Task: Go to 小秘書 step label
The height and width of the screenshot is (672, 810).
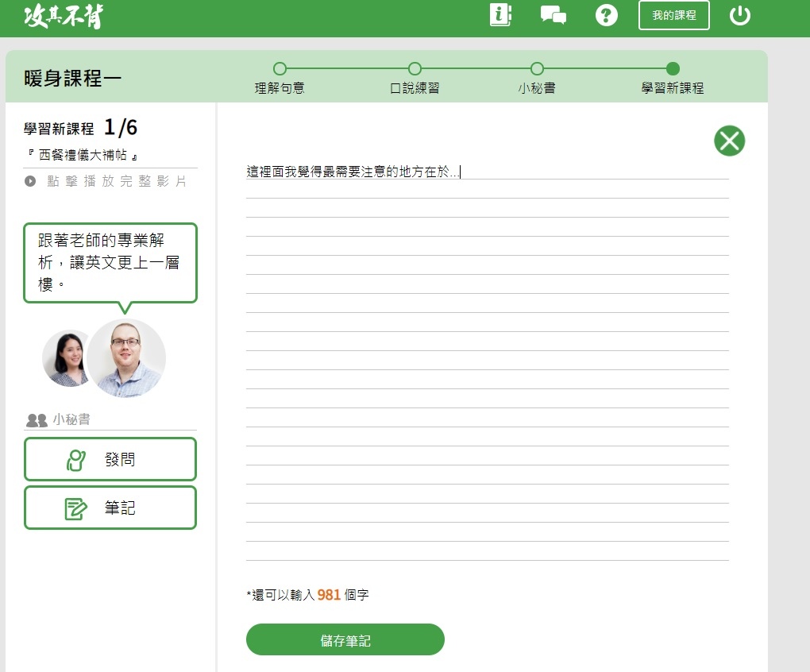Action: [x=537, y=88]
